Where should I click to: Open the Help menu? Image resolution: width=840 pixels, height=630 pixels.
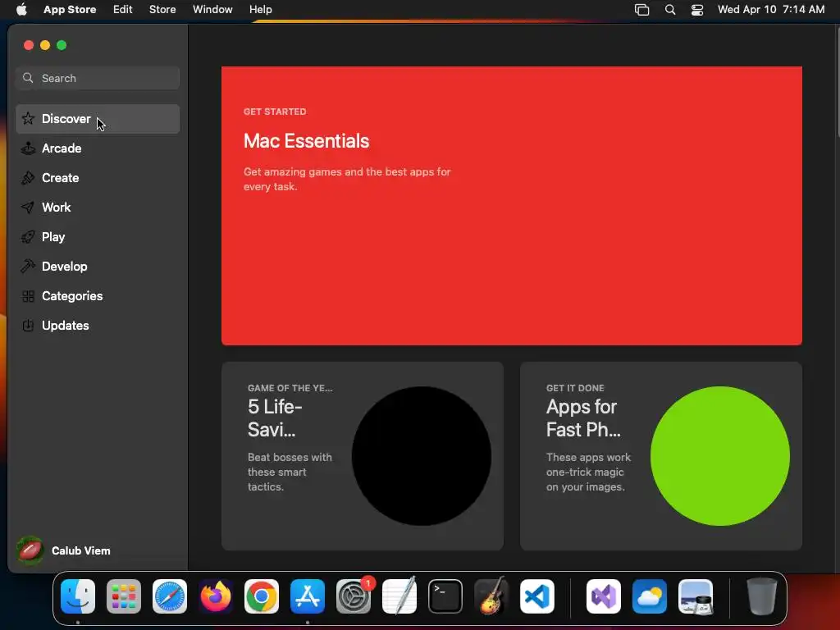pos(260,10)
